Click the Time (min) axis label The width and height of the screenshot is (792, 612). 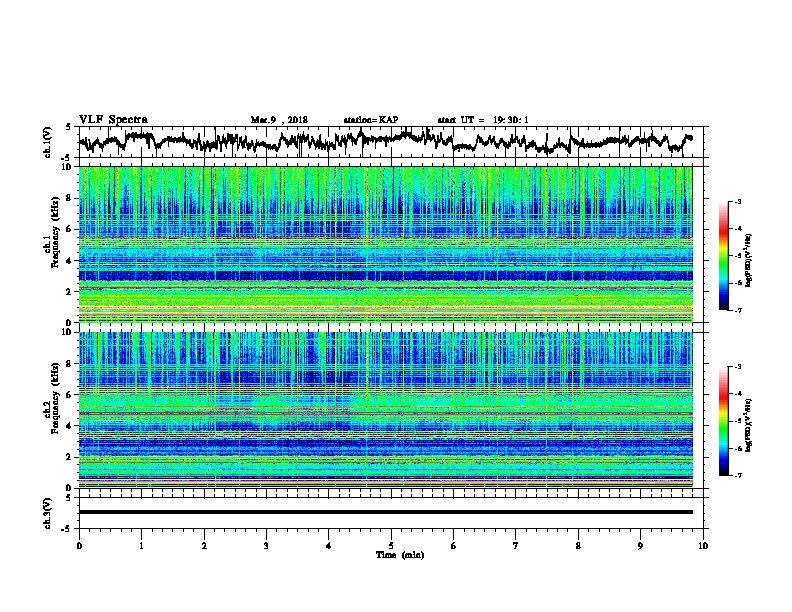400,555
